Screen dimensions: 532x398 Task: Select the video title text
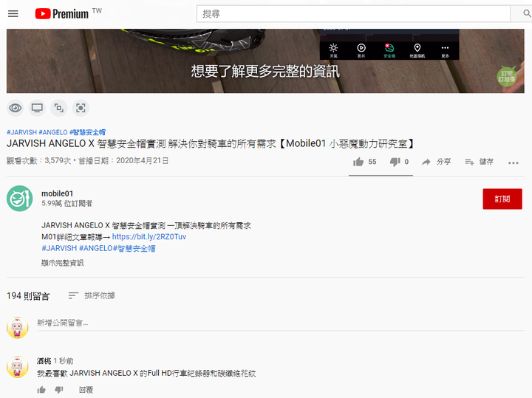(211, 144)
